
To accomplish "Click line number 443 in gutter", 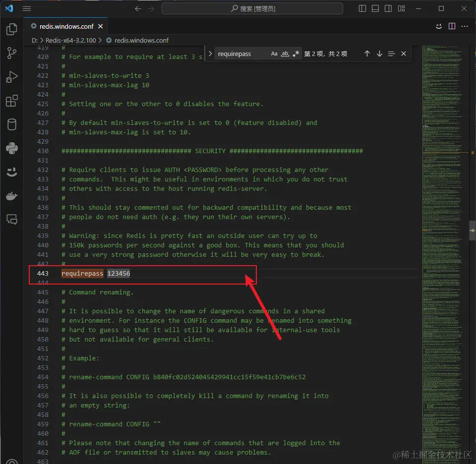I will pyautogui.click(x=43, y=274).
